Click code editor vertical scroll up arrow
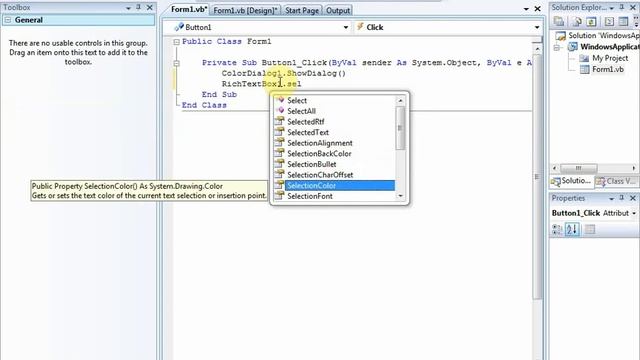 [x=537, y=49]
